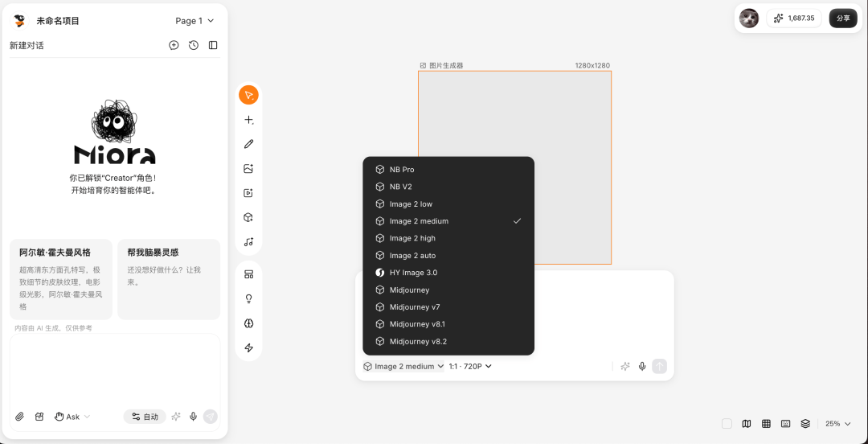Collapse the sidebar panel icon

click(213, 46)
